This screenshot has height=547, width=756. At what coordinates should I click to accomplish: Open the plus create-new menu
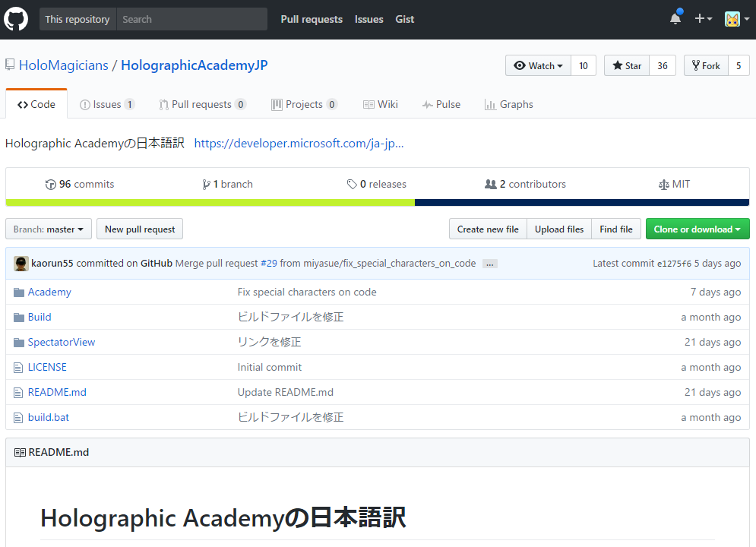coord(703,18)
